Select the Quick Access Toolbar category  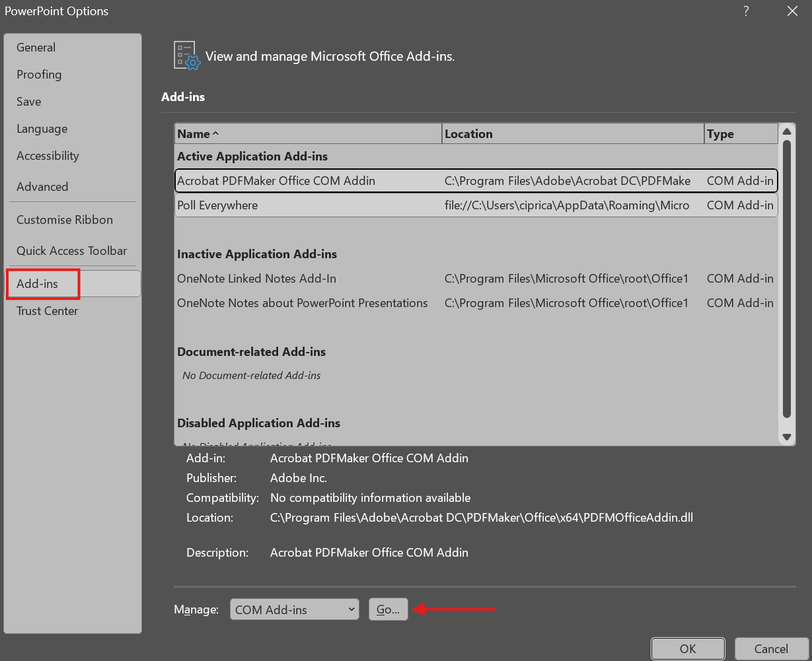pyautogui.click(x=71, y=251)
